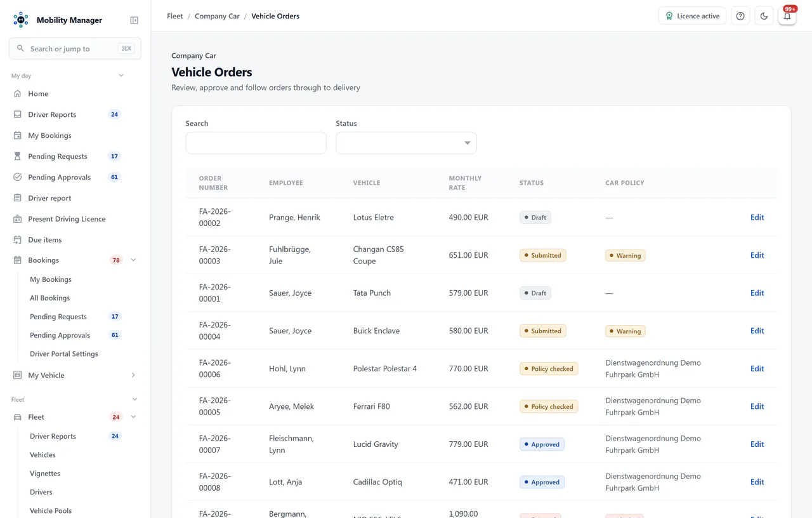Click the Pending Approvals checkmark icon under My day
Image resolution: width=812 pixels, height=518 pixels.
click(x=18, y=177)
